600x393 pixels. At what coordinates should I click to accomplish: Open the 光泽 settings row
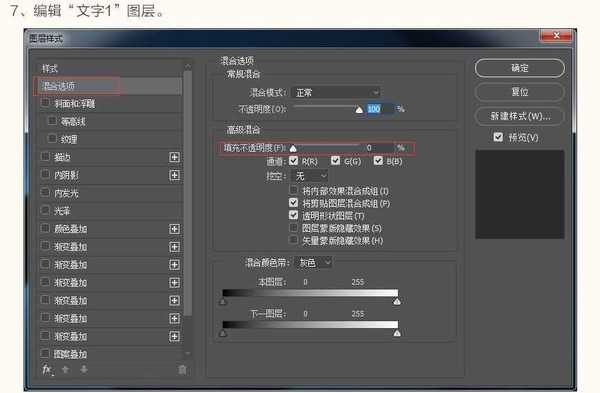tap(111, 211)
